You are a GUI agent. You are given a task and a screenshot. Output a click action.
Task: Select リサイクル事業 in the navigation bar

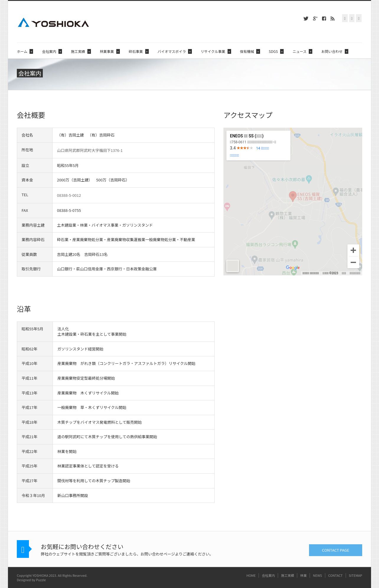pyautogui.click(x=213, y=51)
